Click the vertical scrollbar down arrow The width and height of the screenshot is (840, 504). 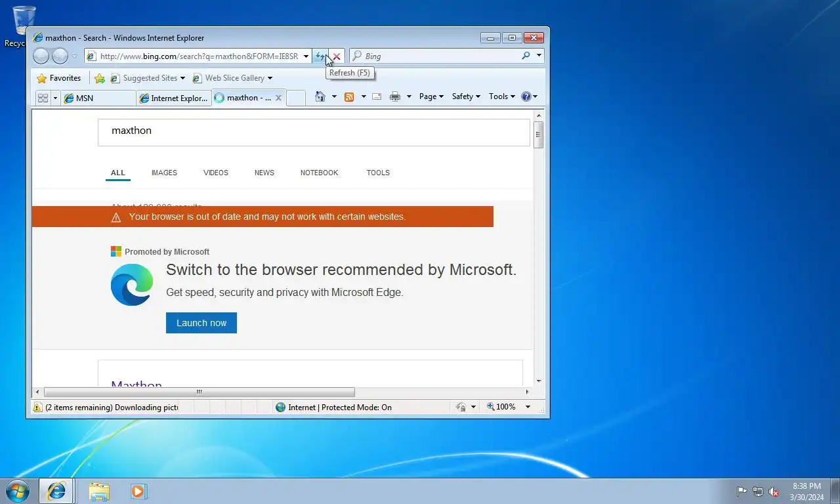(x=539, y=381)
